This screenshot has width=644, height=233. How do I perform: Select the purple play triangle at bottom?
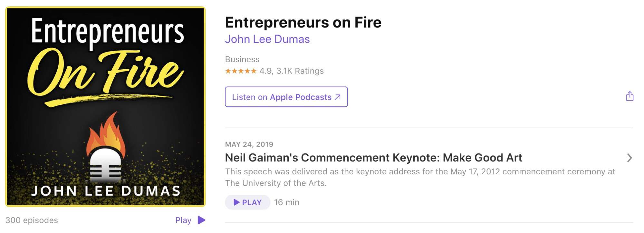point(202,220)
